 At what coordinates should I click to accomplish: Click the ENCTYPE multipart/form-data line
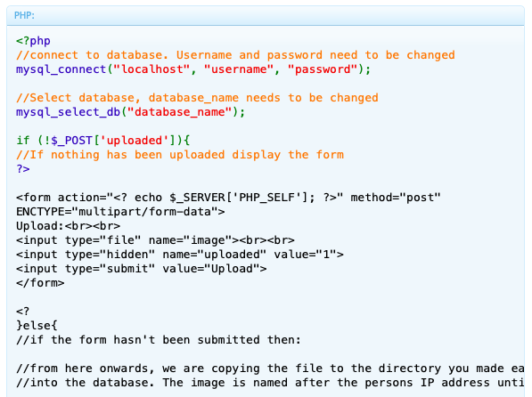coord(120,212)
